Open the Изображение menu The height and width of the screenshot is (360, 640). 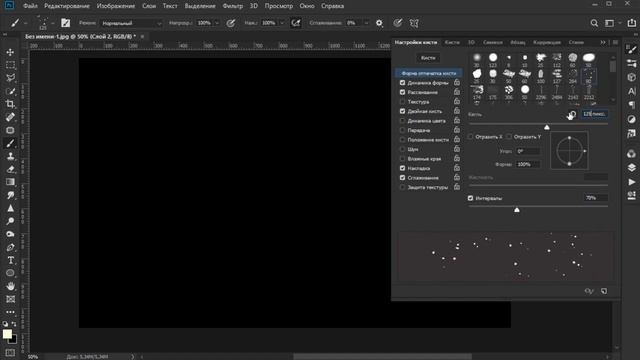(x=116, y=6)
